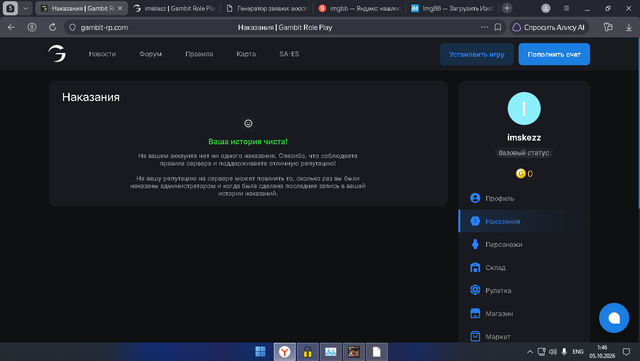640x361 pixels.
Task: Click the imskezz avatar circle
Action: [524, 108]
